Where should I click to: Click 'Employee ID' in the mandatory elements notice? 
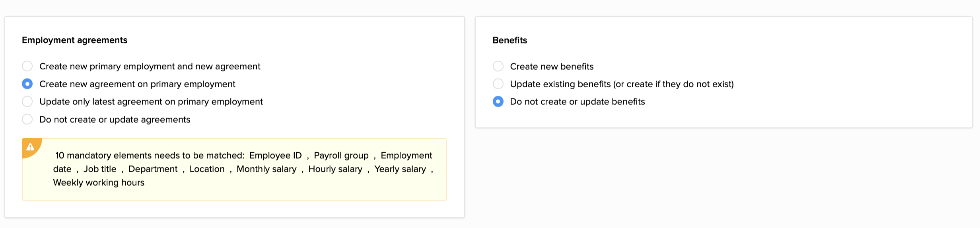click(x=275, y=155)
